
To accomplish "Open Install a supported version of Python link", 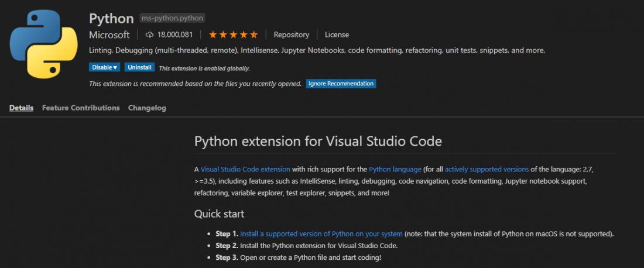I will click(321, 234).
